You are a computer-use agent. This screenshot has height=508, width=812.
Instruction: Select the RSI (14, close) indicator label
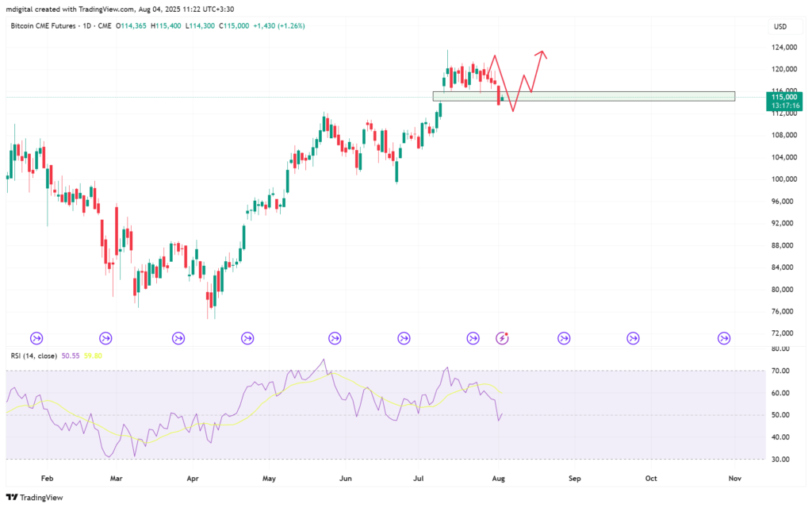32,356
